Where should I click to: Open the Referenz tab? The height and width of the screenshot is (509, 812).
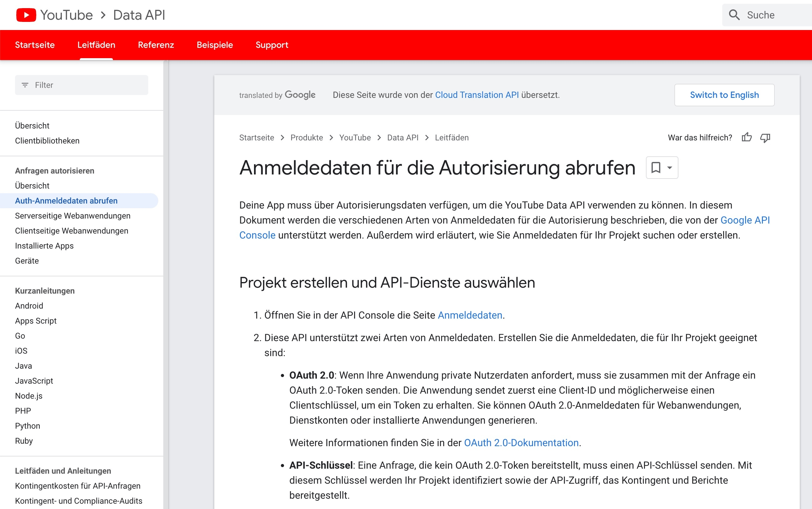(156, 45)
